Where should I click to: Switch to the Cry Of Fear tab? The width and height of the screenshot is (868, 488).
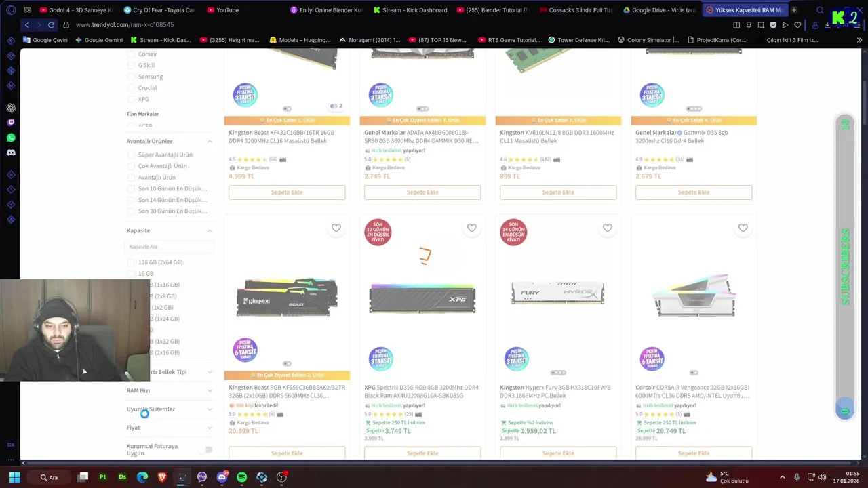pyautogui.click(x=159, y=10)
